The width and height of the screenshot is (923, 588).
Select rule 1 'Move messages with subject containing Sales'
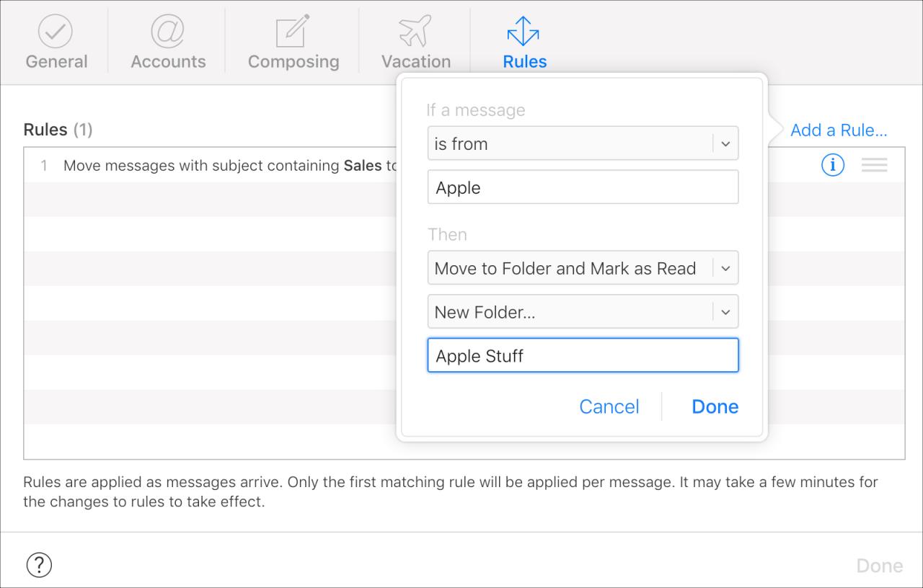(229, 166)
